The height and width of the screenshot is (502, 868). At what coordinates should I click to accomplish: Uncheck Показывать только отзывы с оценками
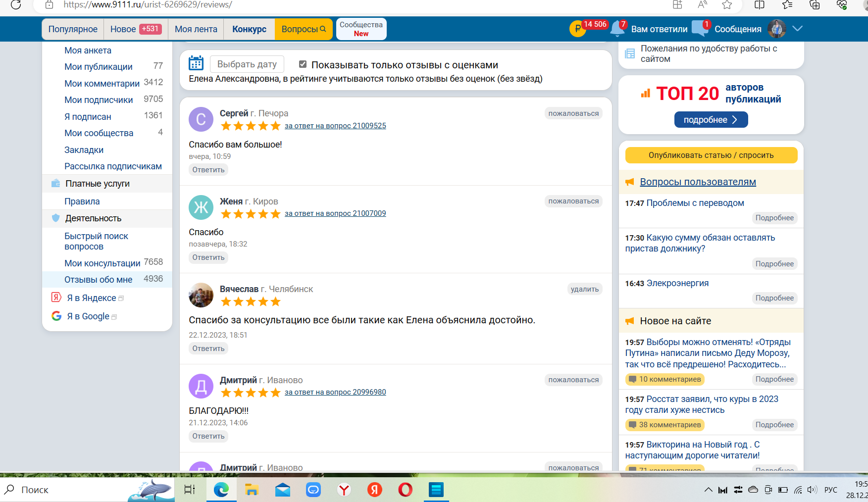click(303, 64)
